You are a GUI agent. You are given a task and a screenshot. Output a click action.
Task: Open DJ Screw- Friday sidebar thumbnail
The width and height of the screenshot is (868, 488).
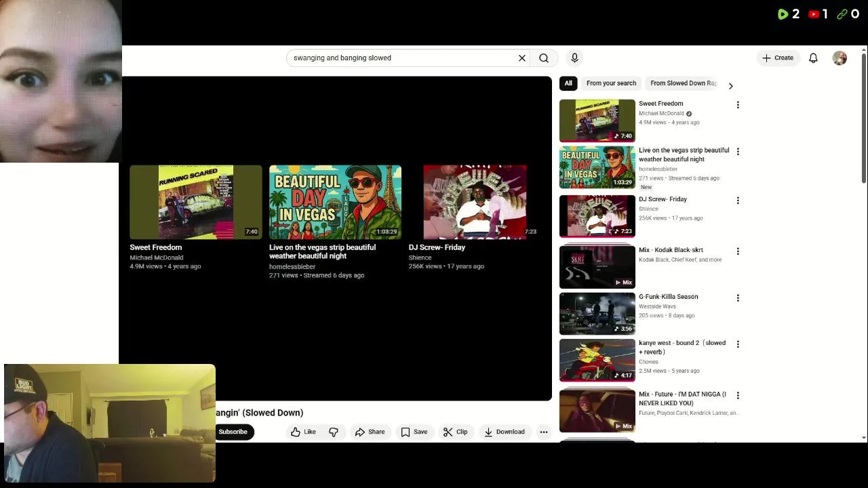pyautogui.click(x=597, y=216)
